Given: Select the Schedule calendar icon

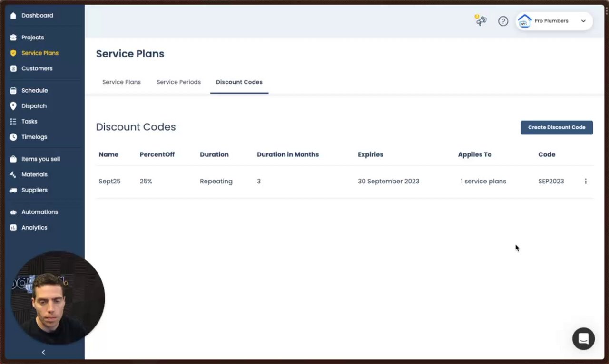Looking at the screenshot, I should tap(13, 90).
